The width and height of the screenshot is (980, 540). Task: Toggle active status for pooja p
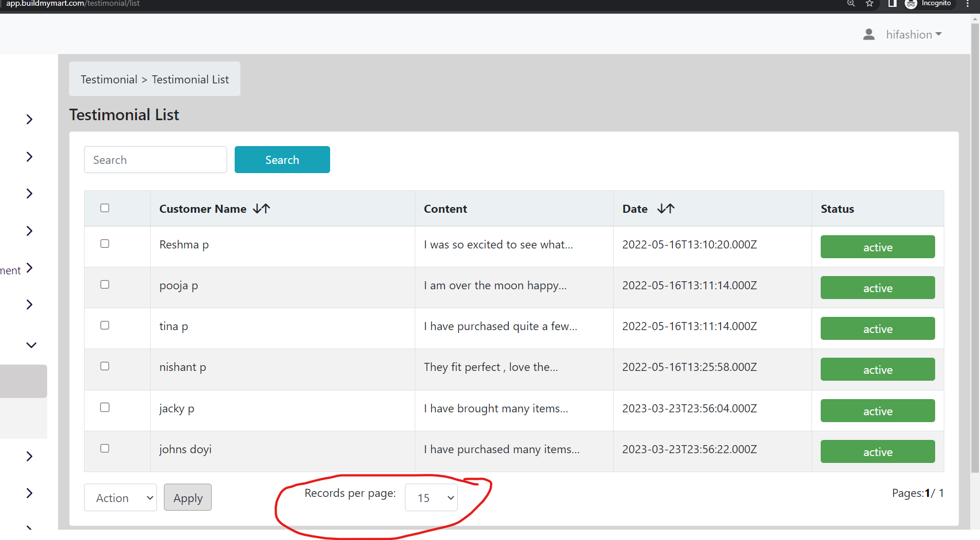(878, 288)
